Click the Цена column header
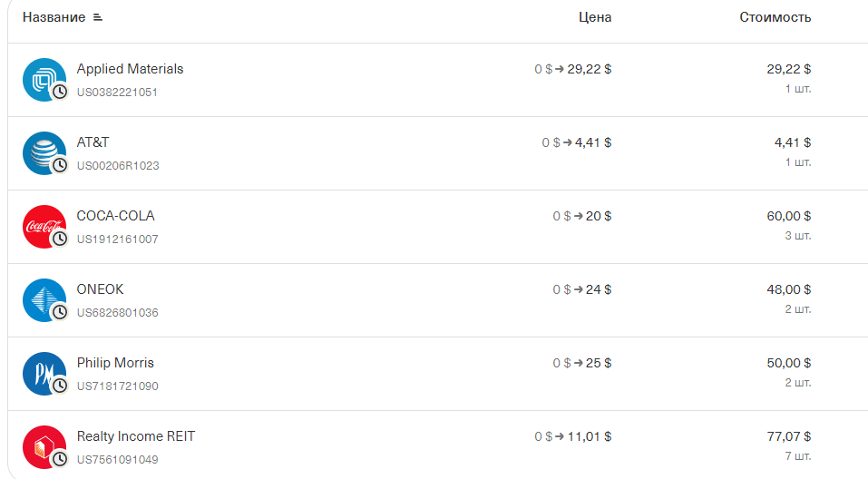This screenshot has height=479, width=868. (595, 17)
